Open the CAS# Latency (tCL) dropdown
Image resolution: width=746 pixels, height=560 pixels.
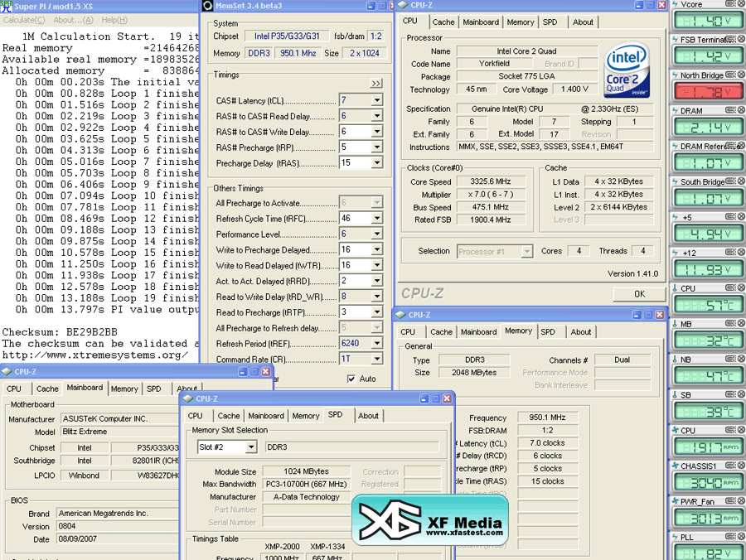pyautogui.click(x=377, y=100)
